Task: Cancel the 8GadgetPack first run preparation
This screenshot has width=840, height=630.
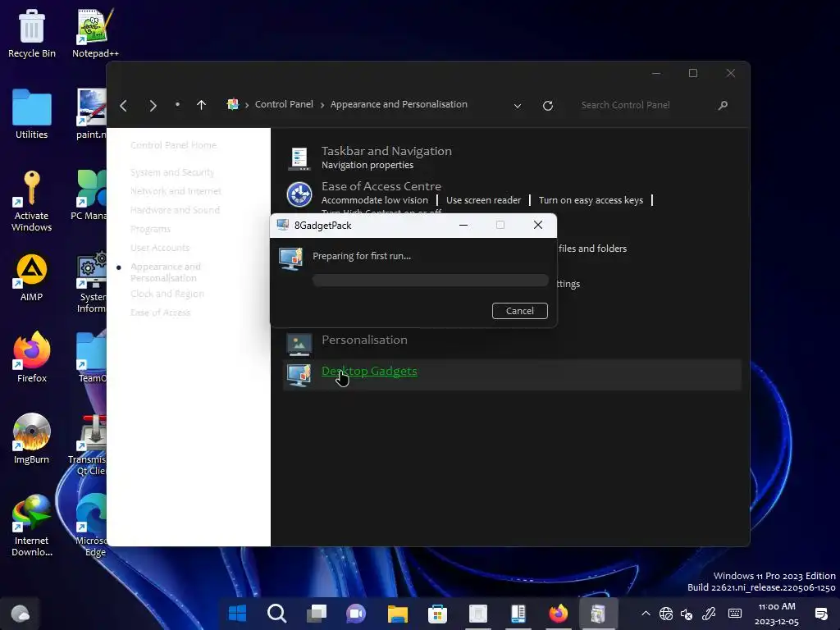Action: point(519,311)
